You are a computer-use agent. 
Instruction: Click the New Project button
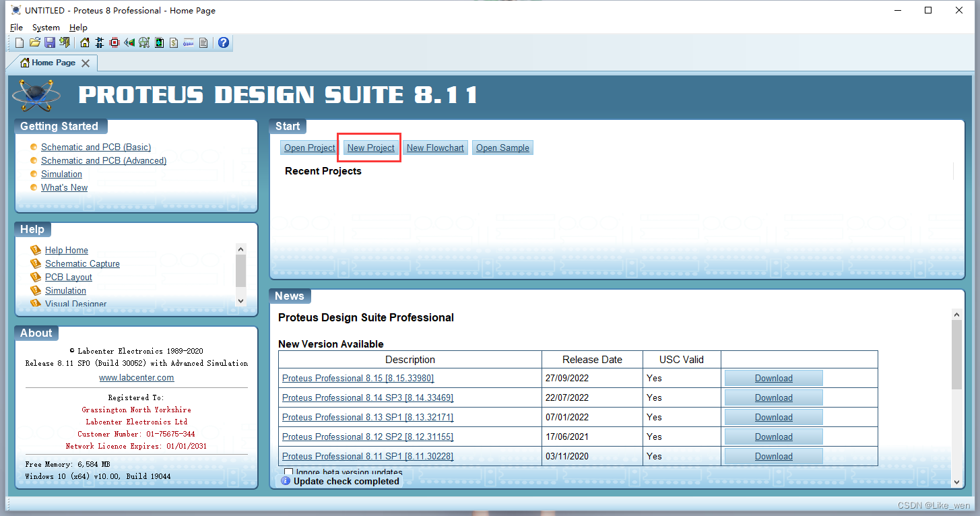coord(371,148)
